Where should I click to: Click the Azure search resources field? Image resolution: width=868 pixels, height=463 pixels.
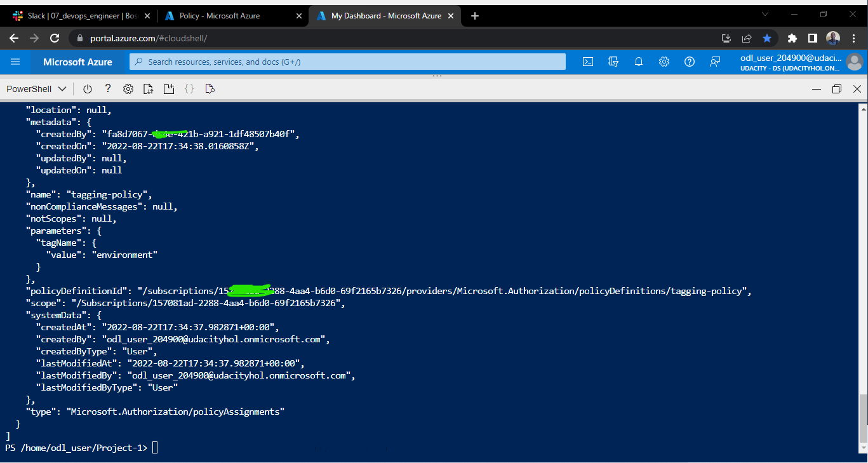347,62
